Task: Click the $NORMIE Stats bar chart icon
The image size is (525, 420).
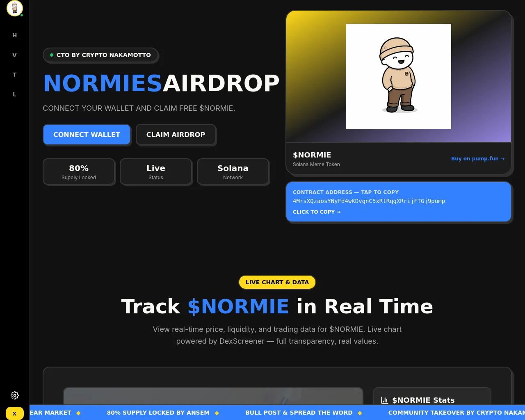Action: coord(384,400)
